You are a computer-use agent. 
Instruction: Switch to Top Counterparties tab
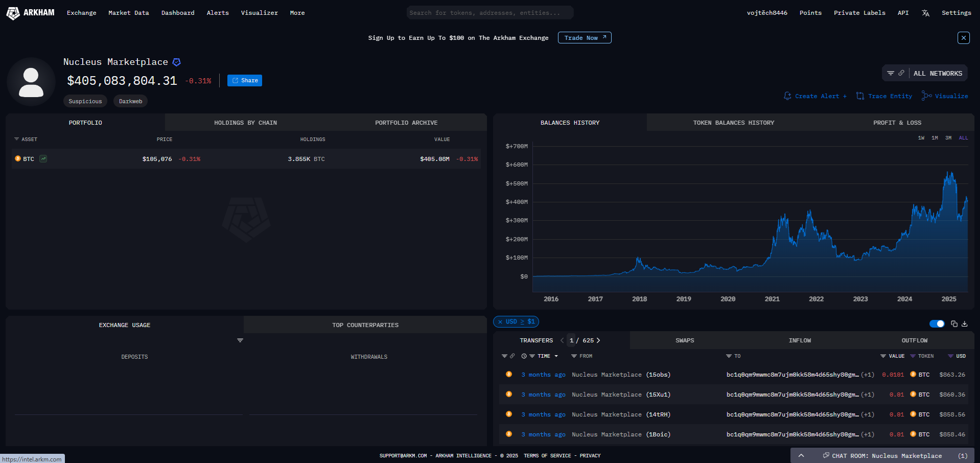[365, 325]
